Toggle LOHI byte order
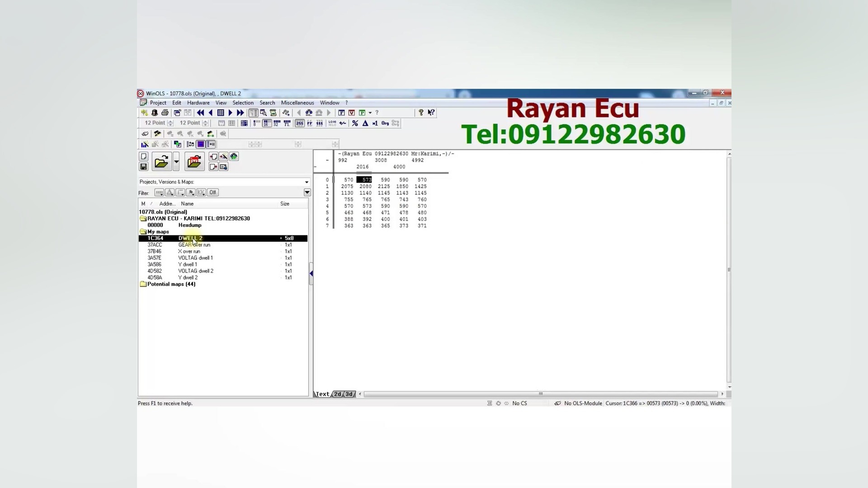This screenshot has width=868, height=488. (x=332, y=123)
